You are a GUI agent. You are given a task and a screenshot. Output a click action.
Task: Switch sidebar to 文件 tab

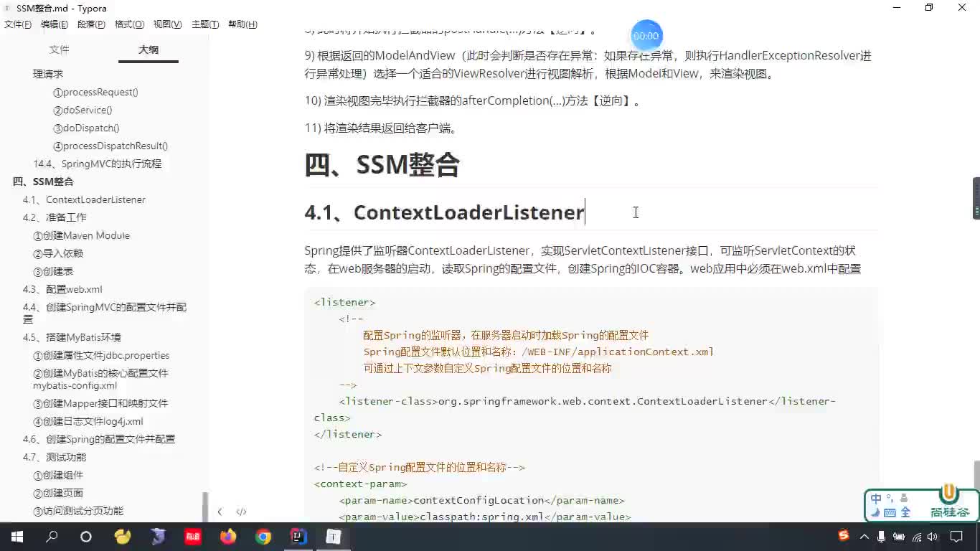(x=59, y=50)
